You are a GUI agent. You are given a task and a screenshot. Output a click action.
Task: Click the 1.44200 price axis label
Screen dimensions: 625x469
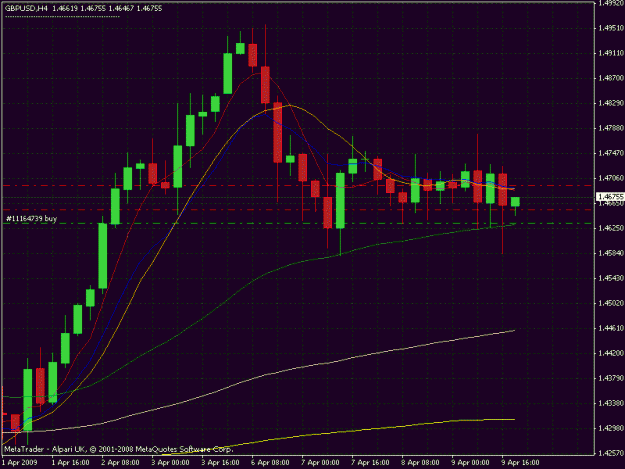(610, 353)
